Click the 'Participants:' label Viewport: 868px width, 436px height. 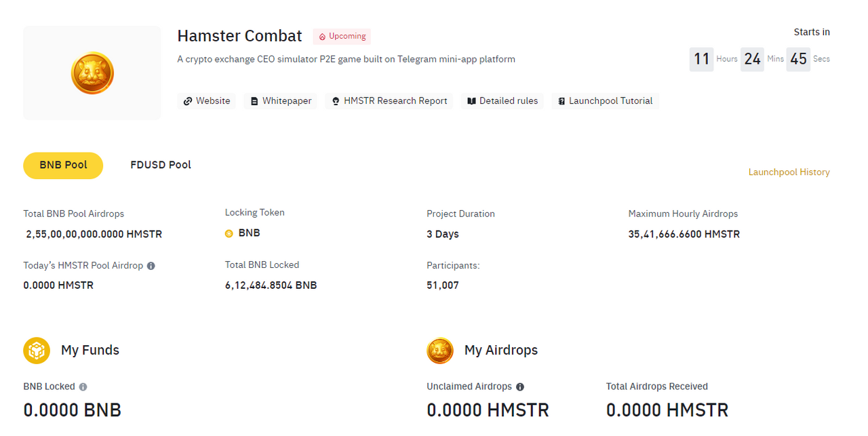[x=453, y=266]
